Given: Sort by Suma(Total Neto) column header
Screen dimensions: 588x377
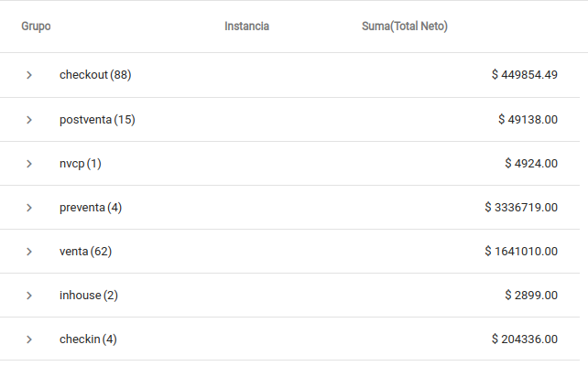Looking at the screenshot, I should tap(405, 27).
